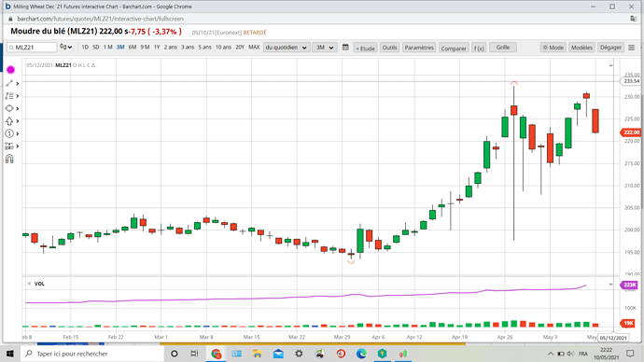Select the 6M time range

[x=133, y=48]
